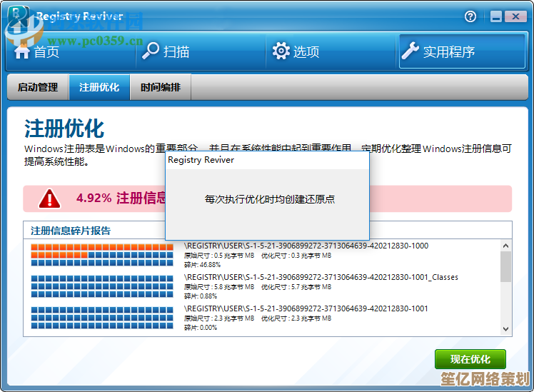
Task: Click the 注册信息碎片报告 panel header
Action: 71,231
